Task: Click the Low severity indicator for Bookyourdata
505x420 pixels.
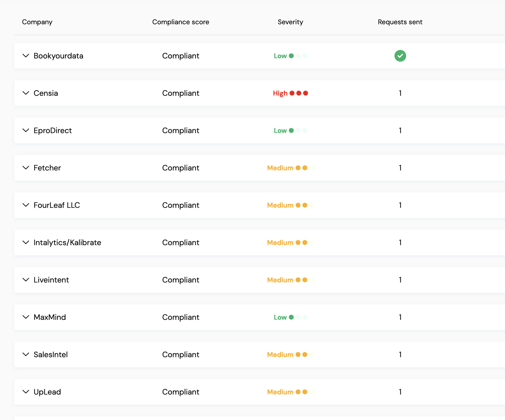Action: click(x=290, y=56)
